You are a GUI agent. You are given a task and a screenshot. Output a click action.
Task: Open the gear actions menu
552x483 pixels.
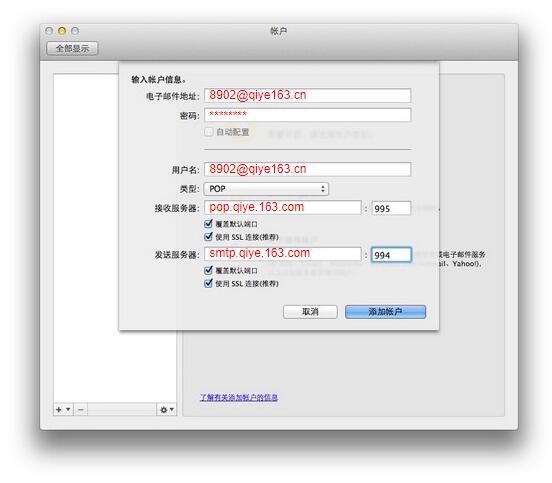click(167, 409)
